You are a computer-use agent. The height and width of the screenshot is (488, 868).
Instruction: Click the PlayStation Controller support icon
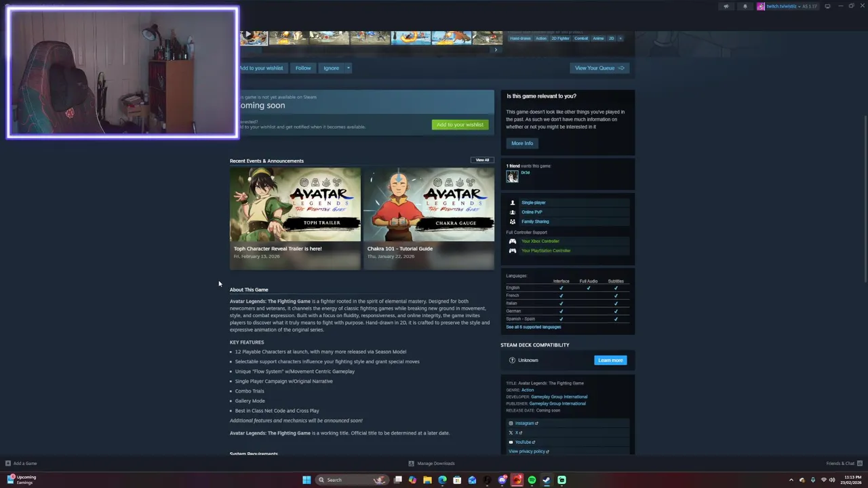pos(513,251)
